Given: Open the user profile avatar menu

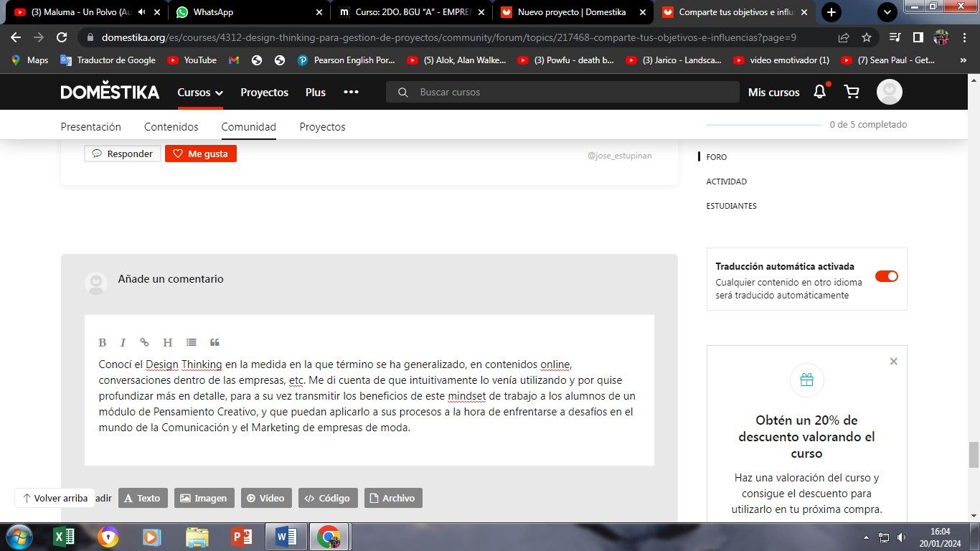Looking at the screenshot, I should 890,92.
